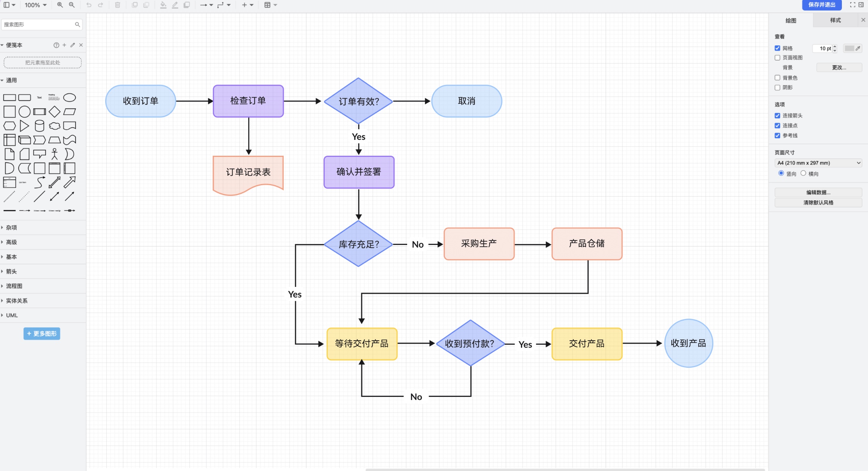The height and width of the screenshot is (471, 868).
Task: Click the zoom out magnifier icon
Action: pos(72,5)
